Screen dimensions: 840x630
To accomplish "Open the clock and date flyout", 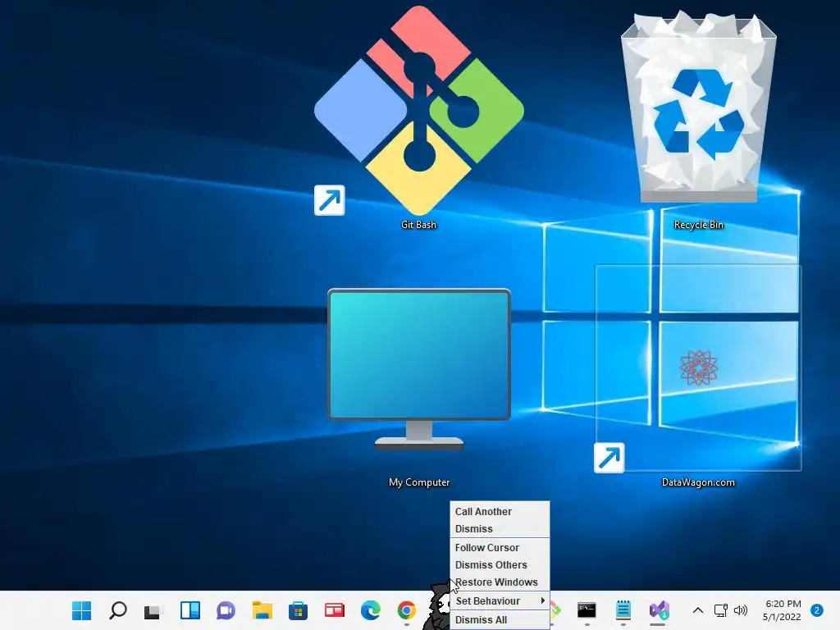I will coord(782,610).
